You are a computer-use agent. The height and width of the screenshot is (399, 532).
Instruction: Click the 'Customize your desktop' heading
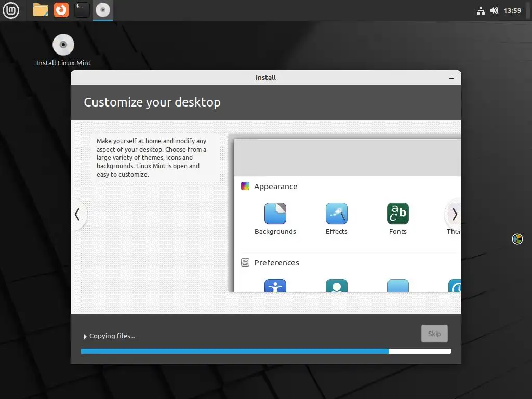[x=152, y=102]
